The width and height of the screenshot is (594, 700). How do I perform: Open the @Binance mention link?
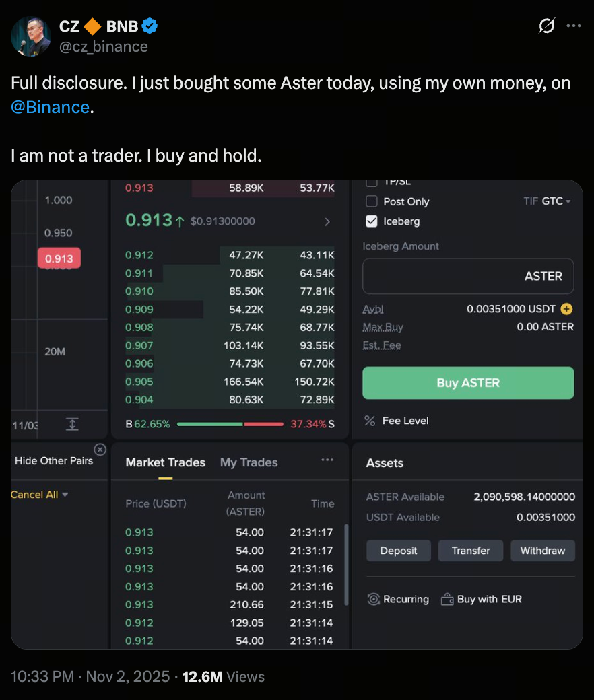click(x=51, y=106)
